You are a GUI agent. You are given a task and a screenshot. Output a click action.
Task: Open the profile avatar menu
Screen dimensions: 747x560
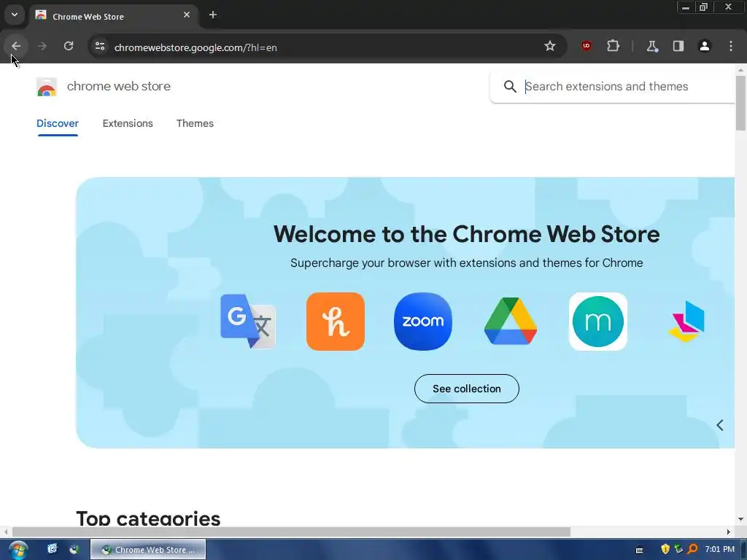[x=705, y=46]
